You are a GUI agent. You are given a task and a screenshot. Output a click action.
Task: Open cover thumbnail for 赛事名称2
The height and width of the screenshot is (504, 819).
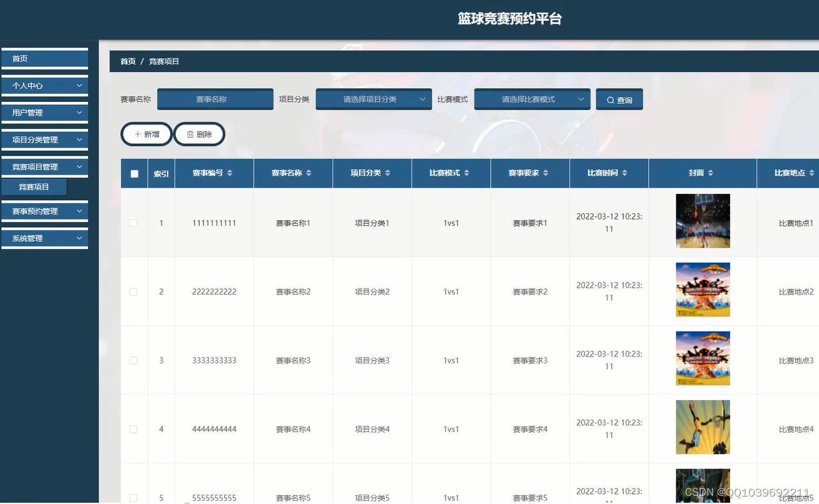[703, 290]
